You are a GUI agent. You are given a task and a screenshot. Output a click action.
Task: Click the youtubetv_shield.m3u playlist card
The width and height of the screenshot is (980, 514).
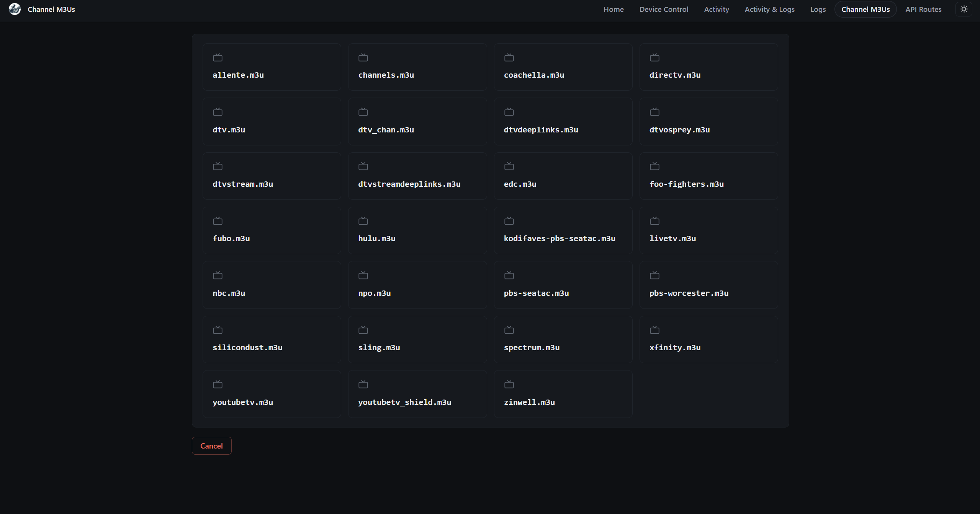click(x=417, y=394)
